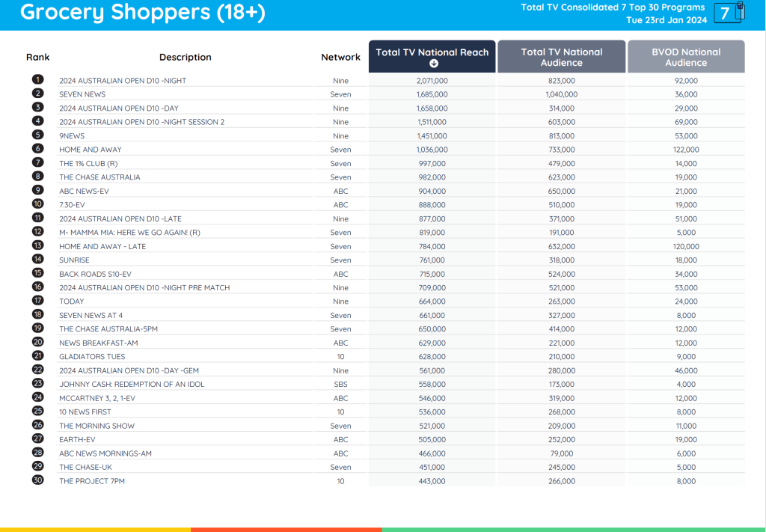Select the SEVEN NEWS program description
This screenshot has height=532, width=766.
click(x=82, y=94)
